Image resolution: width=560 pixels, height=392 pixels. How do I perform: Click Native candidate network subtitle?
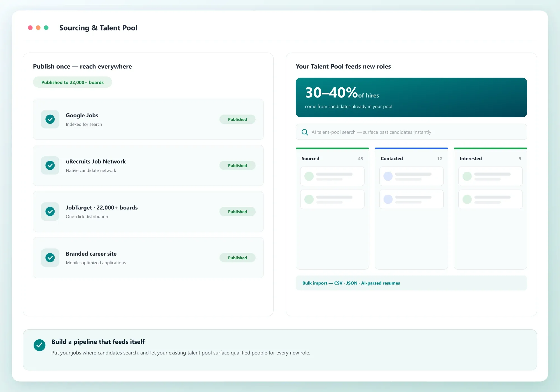pos(91,171)
